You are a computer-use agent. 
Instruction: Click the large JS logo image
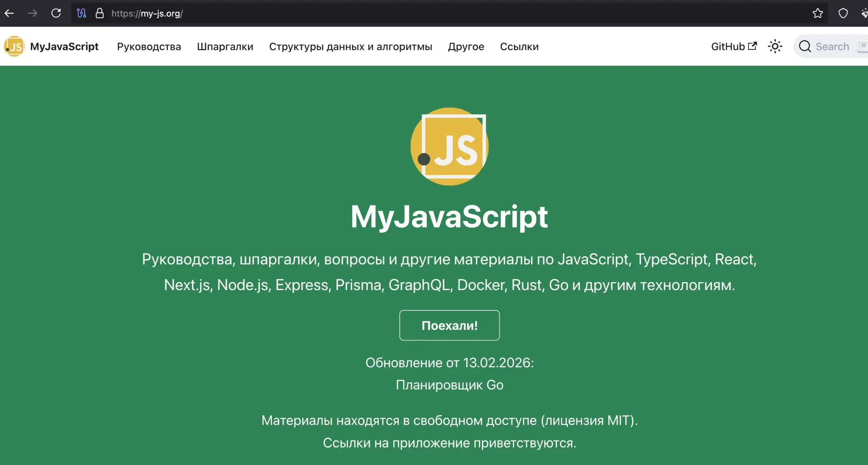pyautogui.click(x=449, y=146)
